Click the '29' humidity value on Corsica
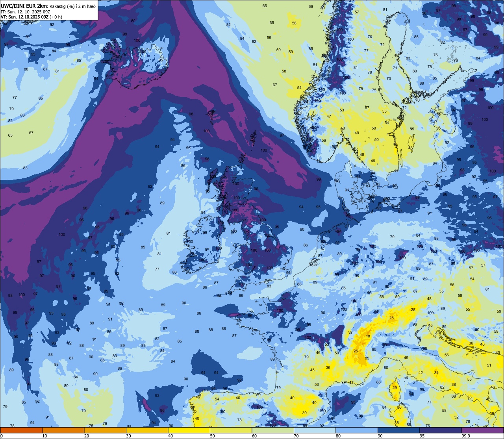The image size is (504, 439). [395, 388]
